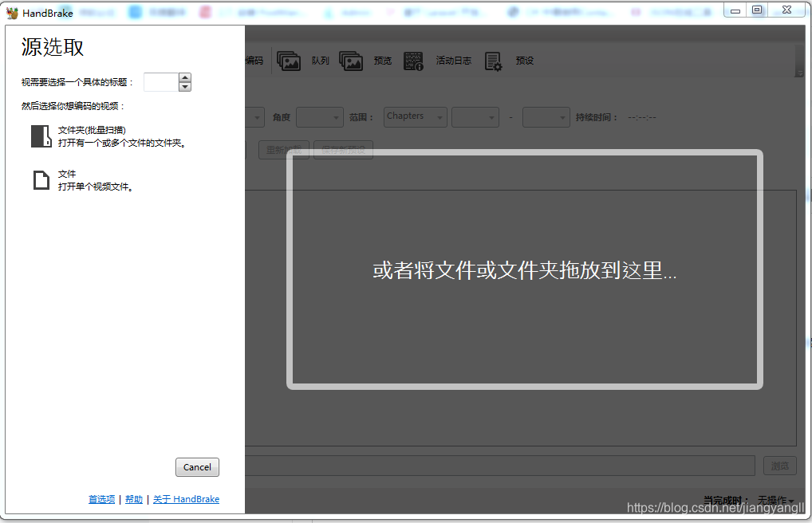Viewport: 812px width, 523px height.
Task: Maximize the HandBrake window
Action: (757, 10)
